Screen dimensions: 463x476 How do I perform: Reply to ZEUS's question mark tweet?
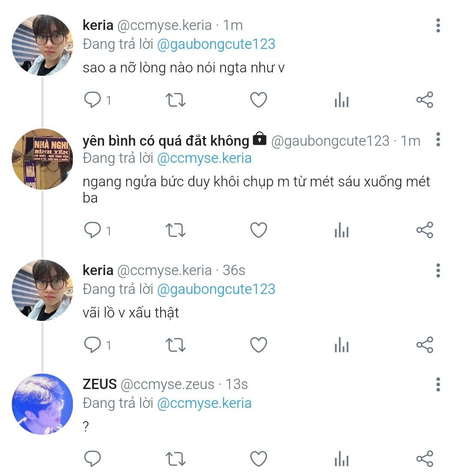(92, 459)
